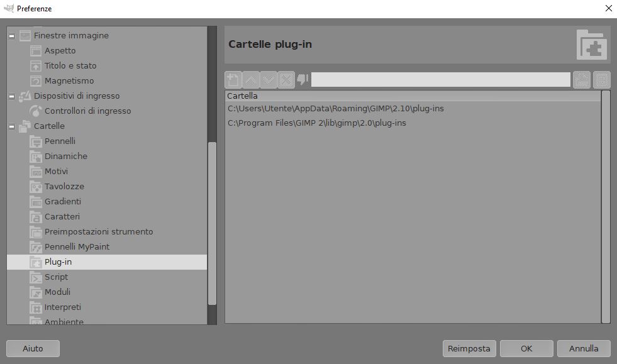This screenshot has height=364, width=617.
Task: Click the folder path input field
Action: (x=441, y=79)
